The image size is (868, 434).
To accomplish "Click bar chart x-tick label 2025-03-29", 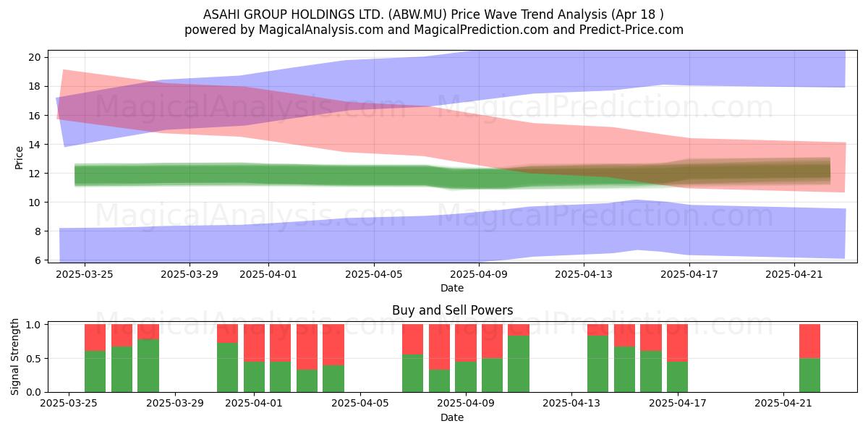I will tap(175, 404).
